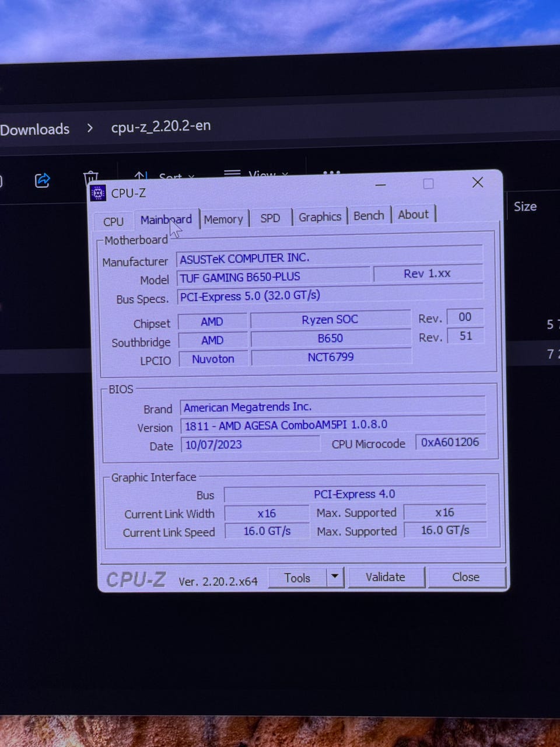Open the See more ellipsis in Explorer toolbar
This screenshot has width=560, height=747.
click(331, 172)
